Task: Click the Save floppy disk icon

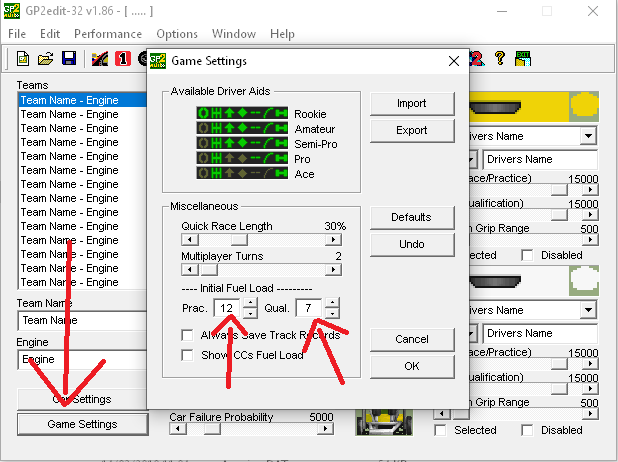Action: tap(69, 59)
